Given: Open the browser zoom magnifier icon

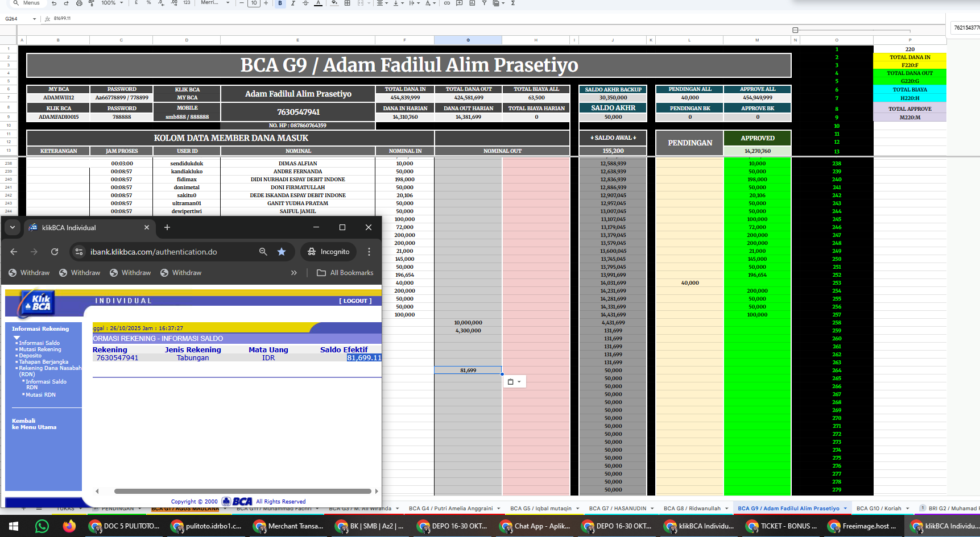Looking at the screenshot, I should click(x=263, y=252).
